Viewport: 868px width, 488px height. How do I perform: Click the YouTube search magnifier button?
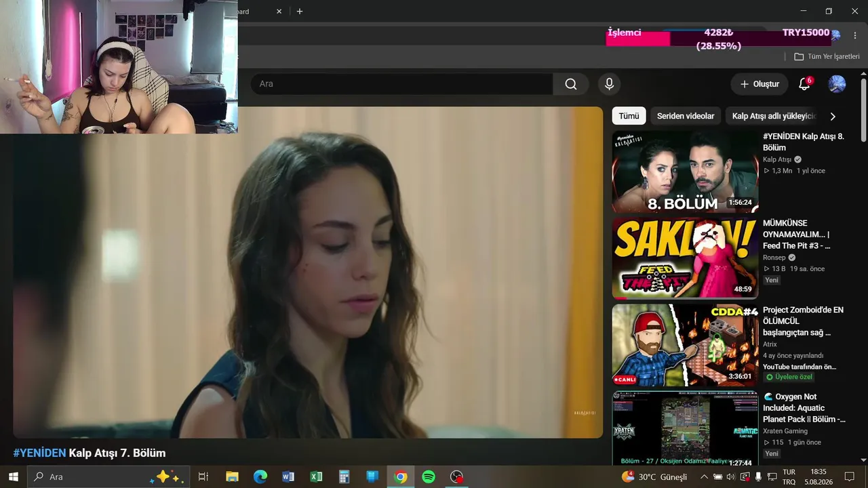pyautogui.click(x=571, y=84)
